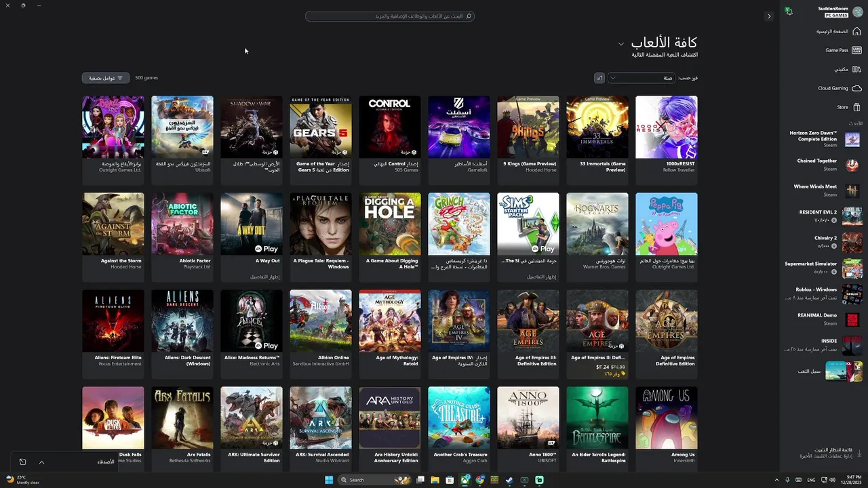Open Control Ultimate Edition tile
Image resolution: width=868 pixels, height=488 pixels.
[x=390, y=140]
